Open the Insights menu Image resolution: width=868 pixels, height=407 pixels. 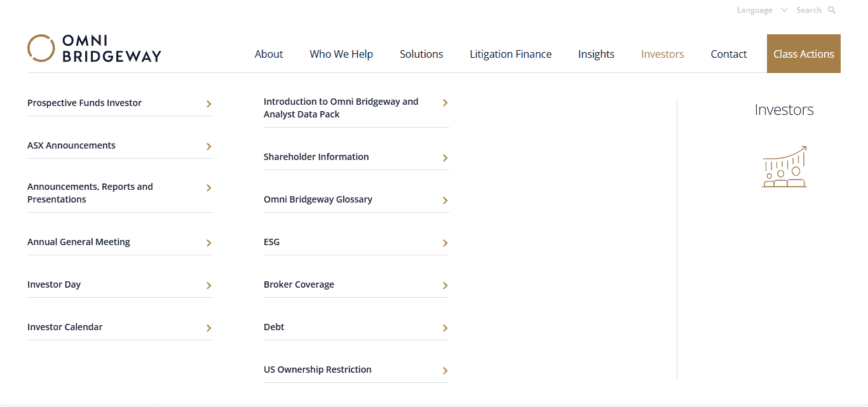click(x=596, y=54)
